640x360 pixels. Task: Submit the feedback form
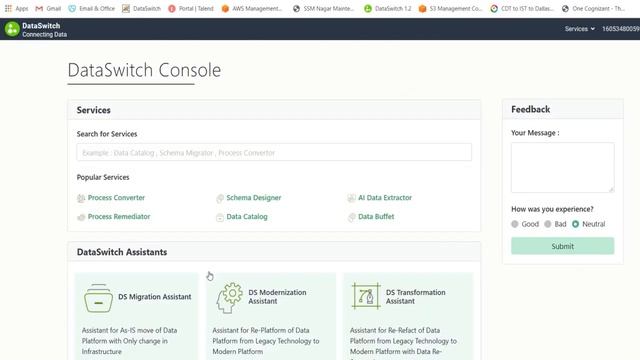click(x=562, y=246)
